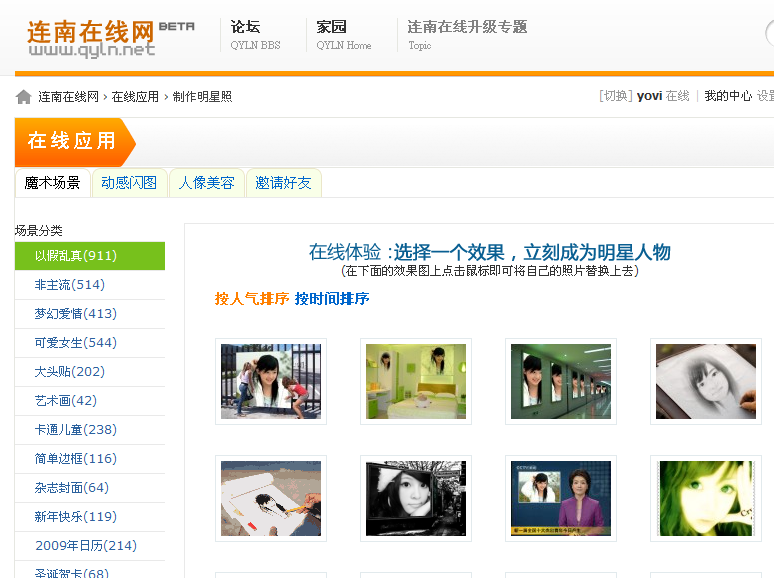Select category 非主流(514)
Screen dimensions: 774x578
click(90, 285)
